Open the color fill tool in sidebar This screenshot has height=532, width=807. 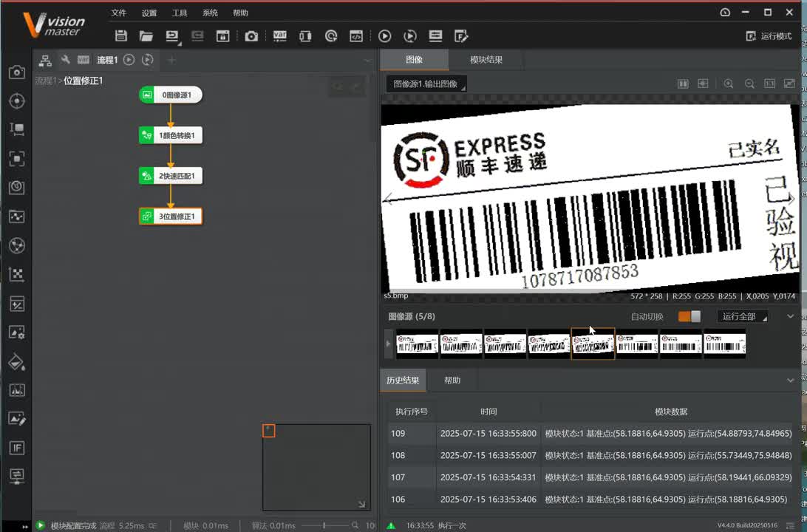tap(16, 362)
